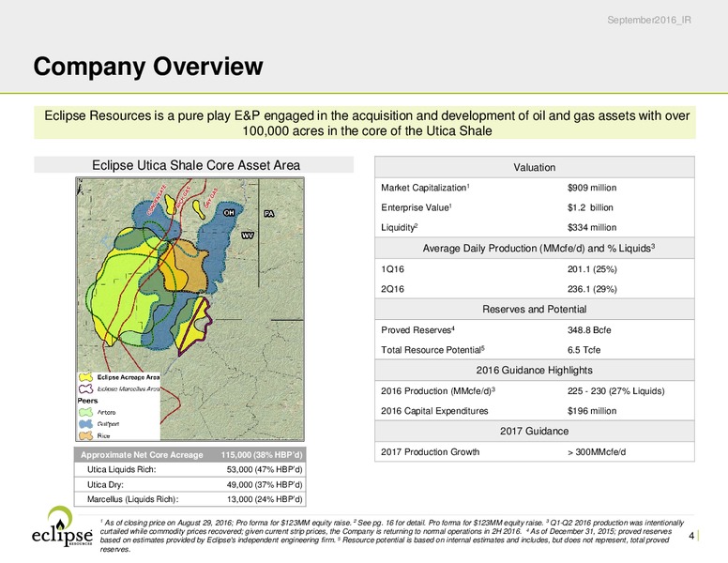Click the Company Overview slide title
The height and width of the screenshot is (563, 728).
148,66
